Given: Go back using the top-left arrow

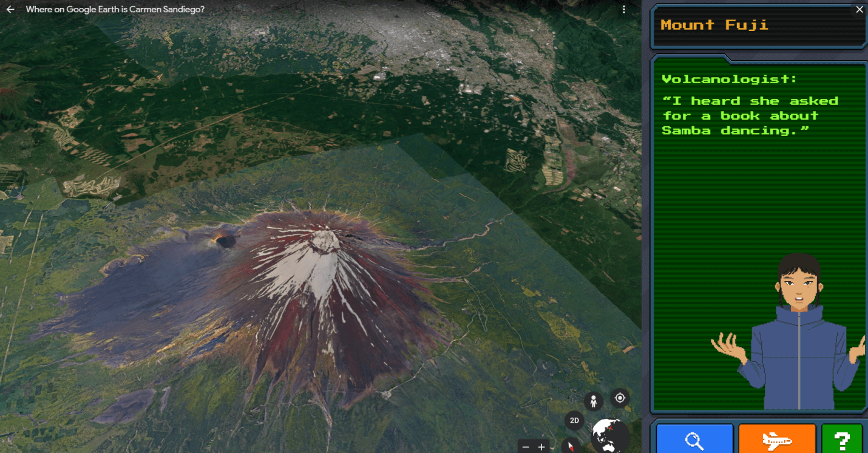Looking at the screenshot, I should pos(10,10).
